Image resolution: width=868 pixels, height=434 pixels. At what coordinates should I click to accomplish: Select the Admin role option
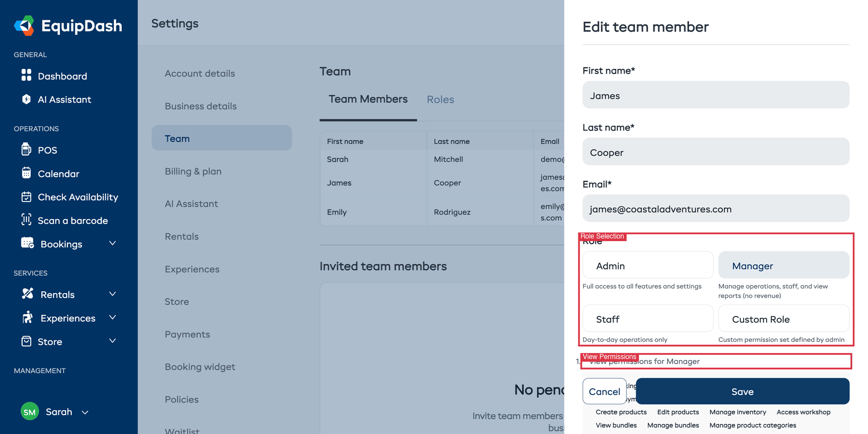[648, 265]
